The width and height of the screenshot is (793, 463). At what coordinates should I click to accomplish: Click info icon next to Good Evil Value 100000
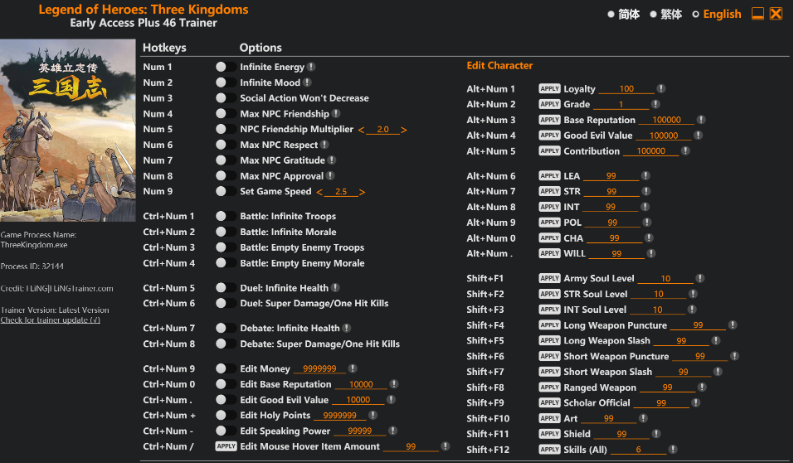tap(698, 135)
